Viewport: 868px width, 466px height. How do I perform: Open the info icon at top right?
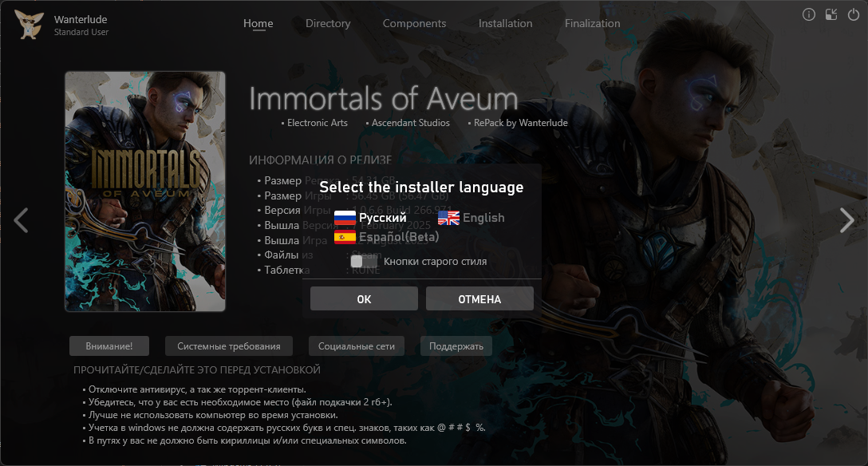click(x=809, y=15)
